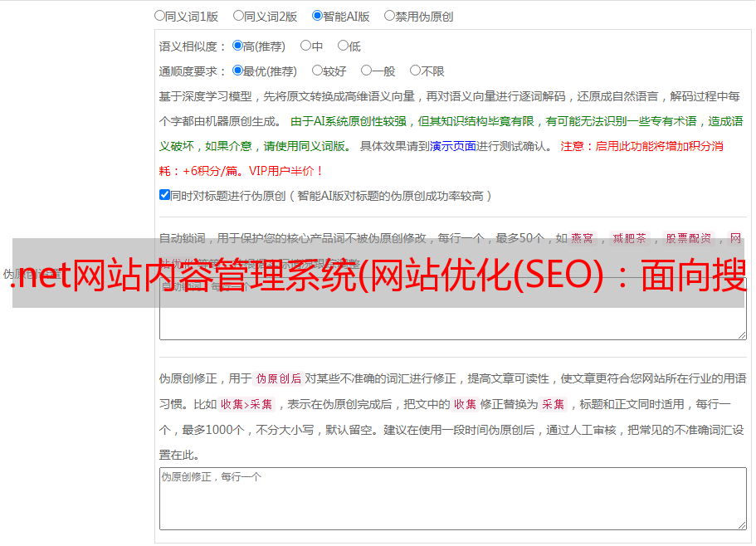Set 通顺度要求 to 一般
Image resolution: width=756 pixels, height=546 pixels.
coord(367,71)
